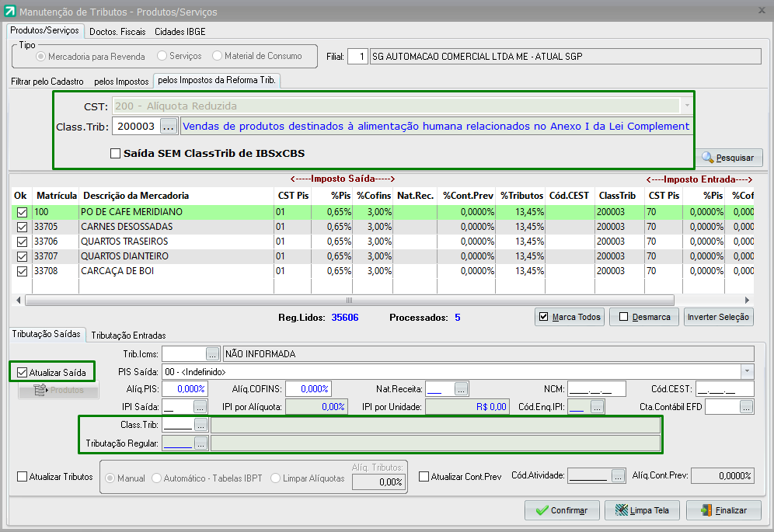Open the Cód.Enq.IPI lookup button

tap(598, 407)
